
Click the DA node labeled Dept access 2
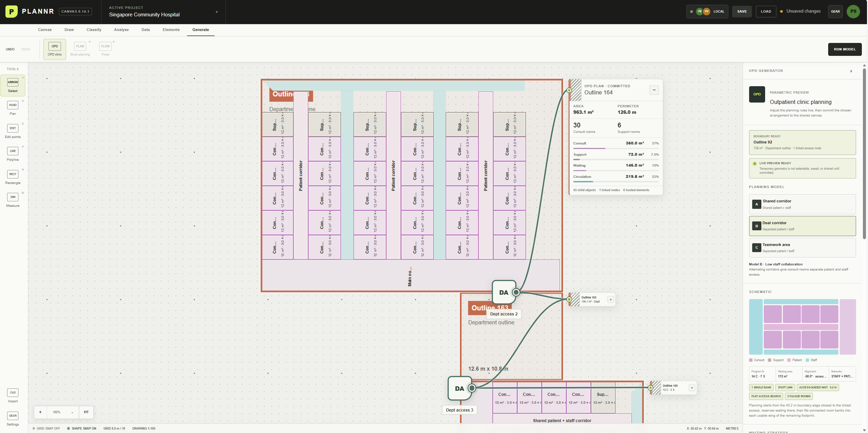tap(504, 292)
